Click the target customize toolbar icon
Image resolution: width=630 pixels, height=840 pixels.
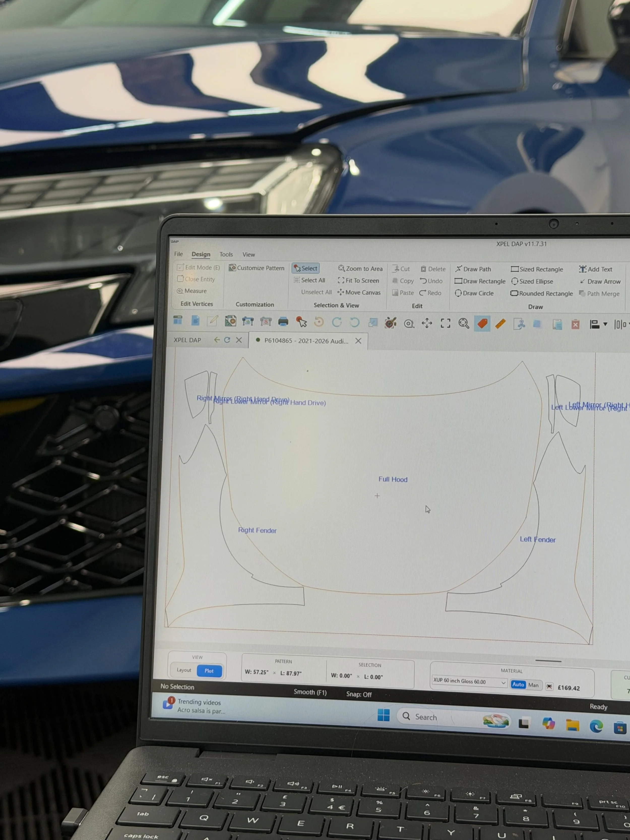(x=390, y=323)
